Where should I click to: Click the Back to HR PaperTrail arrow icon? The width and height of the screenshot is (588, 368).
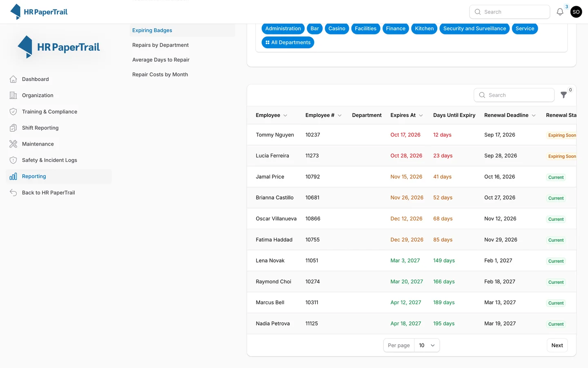(13, 193)
